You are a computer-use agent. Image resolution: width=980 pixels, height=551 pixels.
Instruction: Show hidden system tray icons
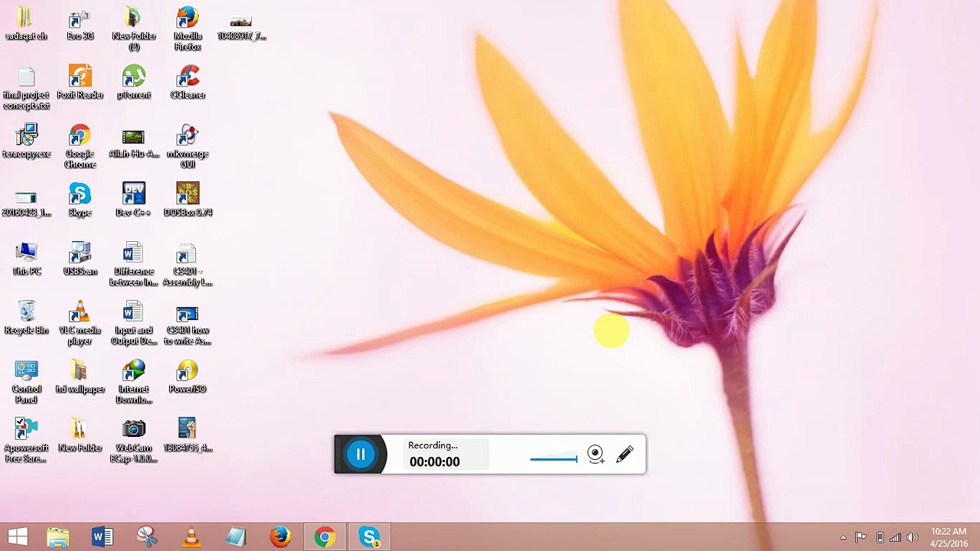843,538
